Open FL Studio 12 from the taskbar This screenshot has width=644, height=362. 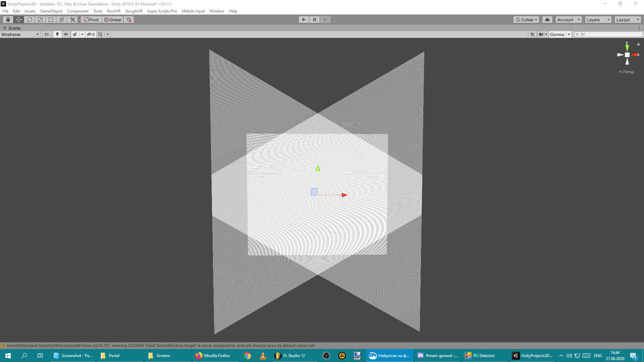pyautogui.click(x=290, y=356)
